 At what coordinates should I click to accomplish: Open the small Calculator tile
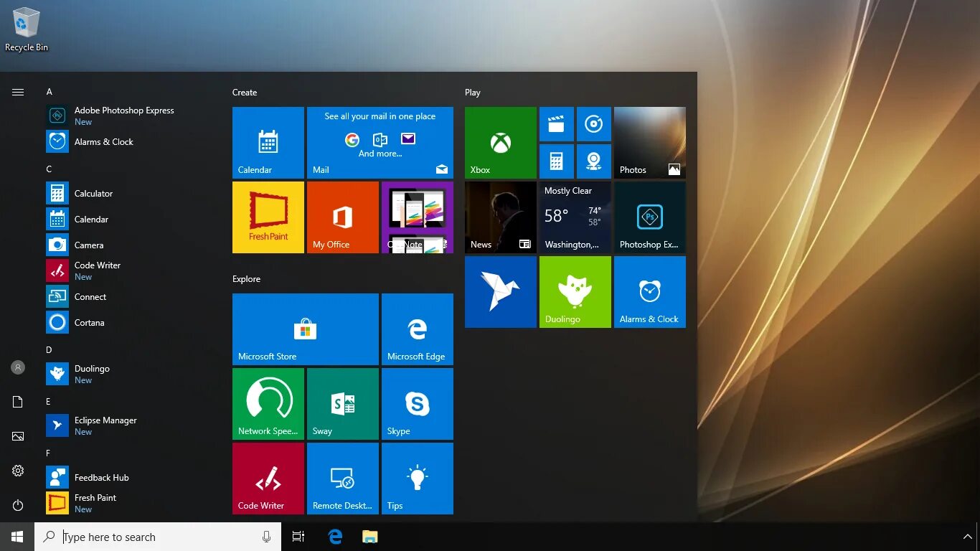tap(557, 161)
